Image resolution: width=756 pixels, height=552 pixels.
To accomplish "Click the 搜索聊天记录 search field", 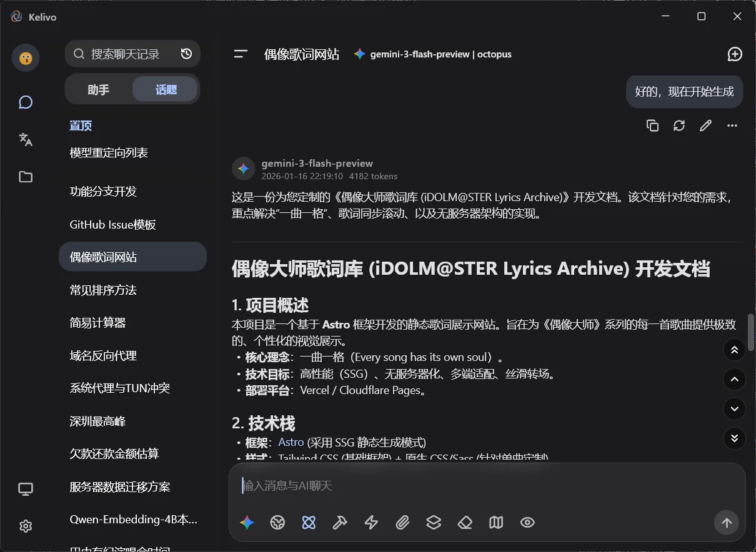I will pos(125,54).
